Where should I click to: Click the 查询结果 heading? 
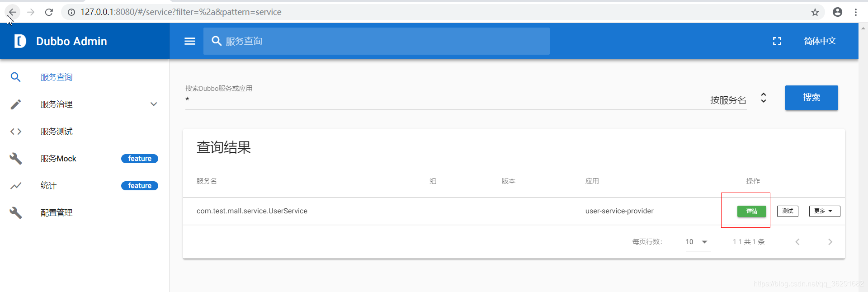tap(224, 147)
